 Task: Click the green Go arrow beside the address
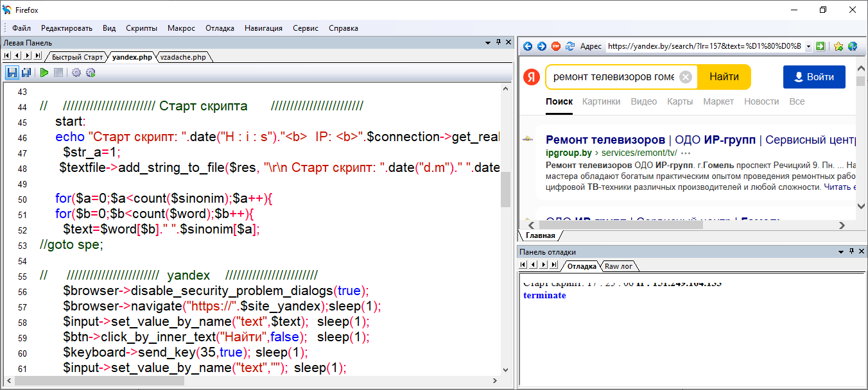click(x=820, y=46)
